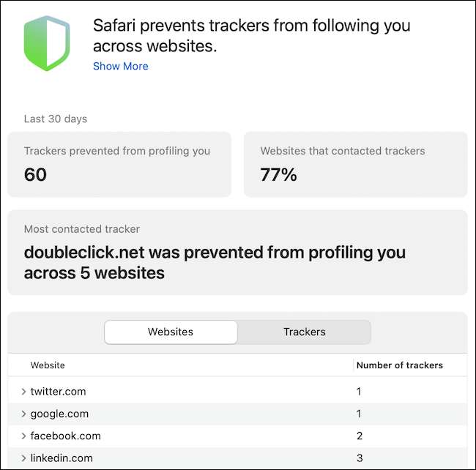Expand the google.com row chevron
Screen dimensions: 476x470
tap(23, 414)
